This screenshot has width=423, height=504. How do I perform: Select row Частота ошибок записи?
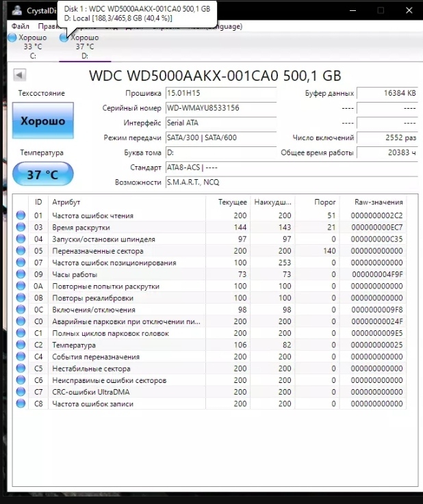pos(209,403)
